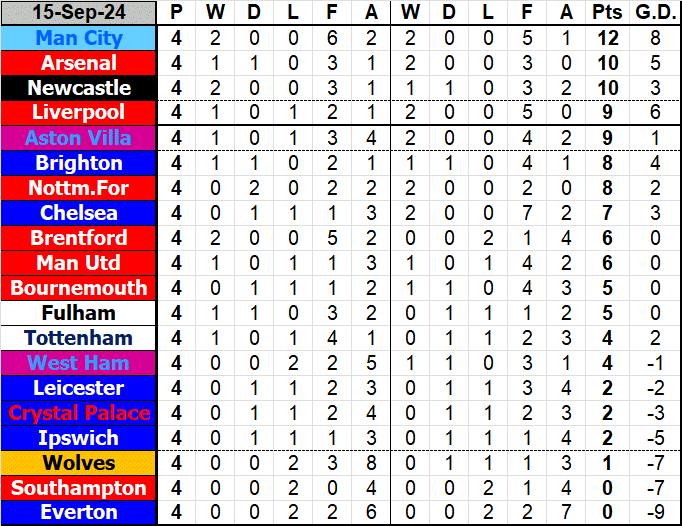Click Man City's points value 12
The image size is (682, 526).
pos(606,38)
